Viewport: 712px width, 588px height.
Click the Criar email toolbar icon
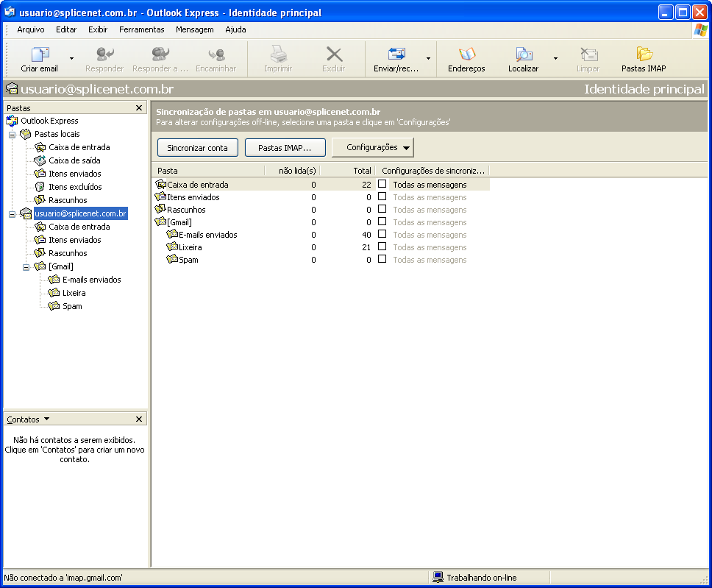coord(40,54)
